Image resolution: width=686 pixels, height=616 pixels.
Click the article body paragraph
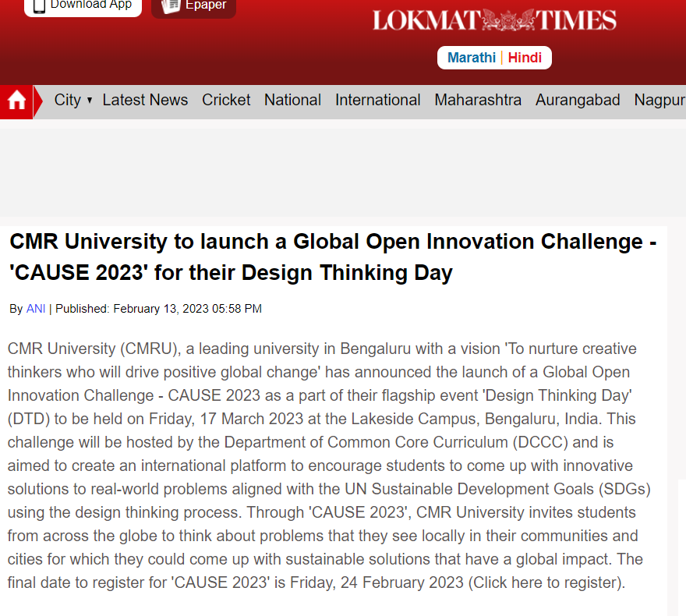tap(327, 466)
